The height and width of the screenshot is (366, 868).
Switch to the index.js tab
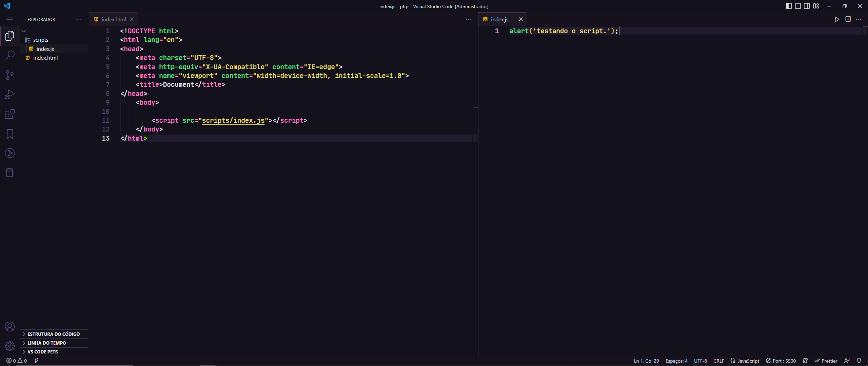[499, 19]
